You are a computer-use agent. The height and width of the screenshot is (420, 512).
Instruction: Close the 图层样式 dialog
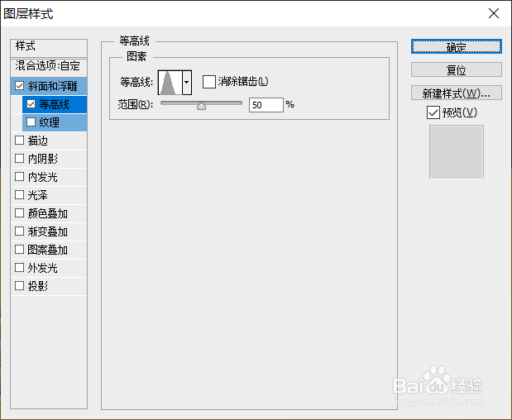pos(493,13)
